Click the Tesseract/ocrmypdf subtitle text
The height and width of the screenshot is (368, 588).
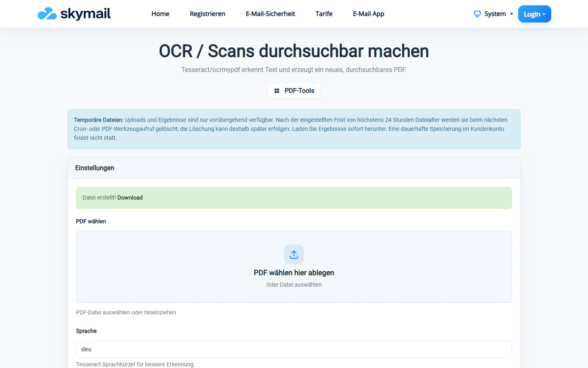coord(294,70)
